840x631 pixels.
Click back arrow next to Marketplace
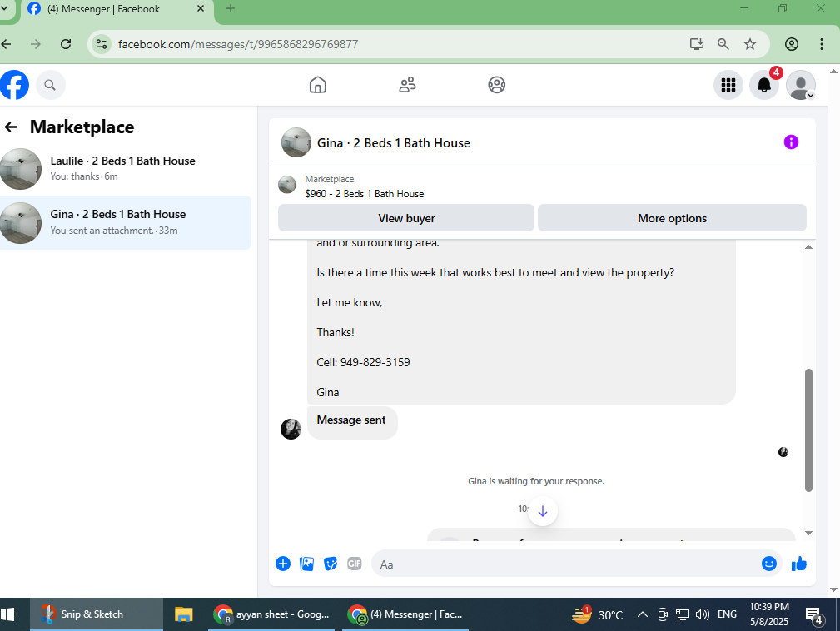coord(12,127)
